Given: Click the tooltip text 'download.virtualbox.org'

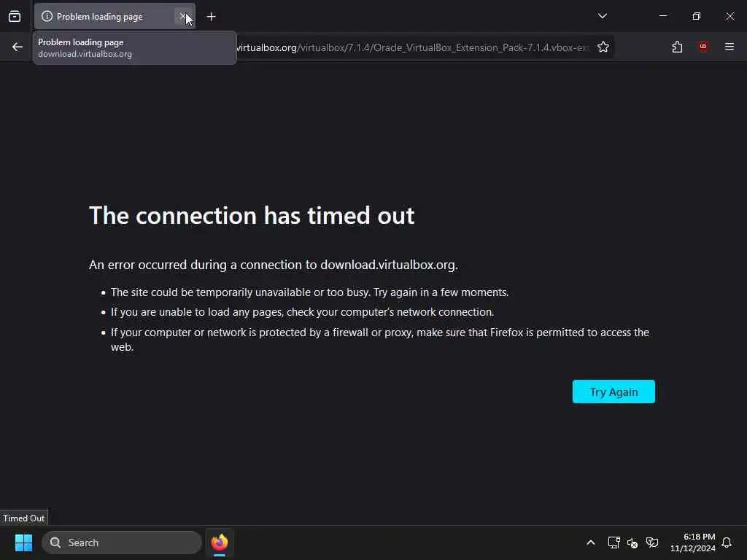Looking at the screenshot, I should pyautogui.click(x=85, y=54).
